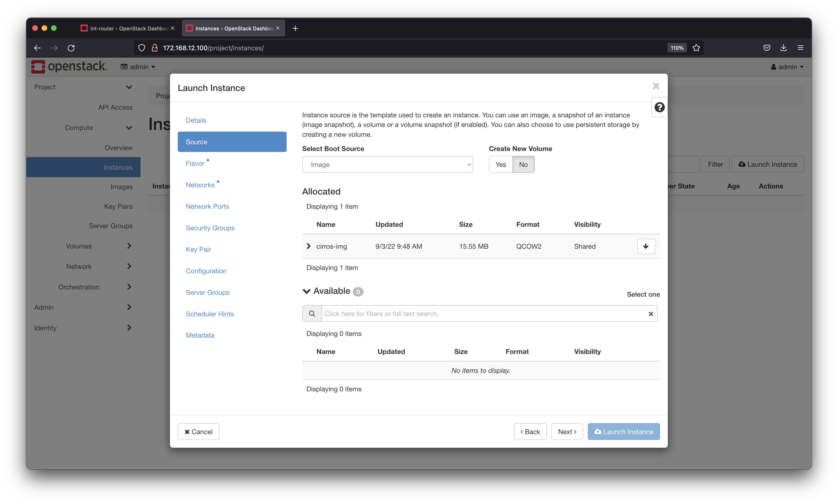838x504 pixels.
Task: Click the insecure connection lock icon
Action: point(155,48)
